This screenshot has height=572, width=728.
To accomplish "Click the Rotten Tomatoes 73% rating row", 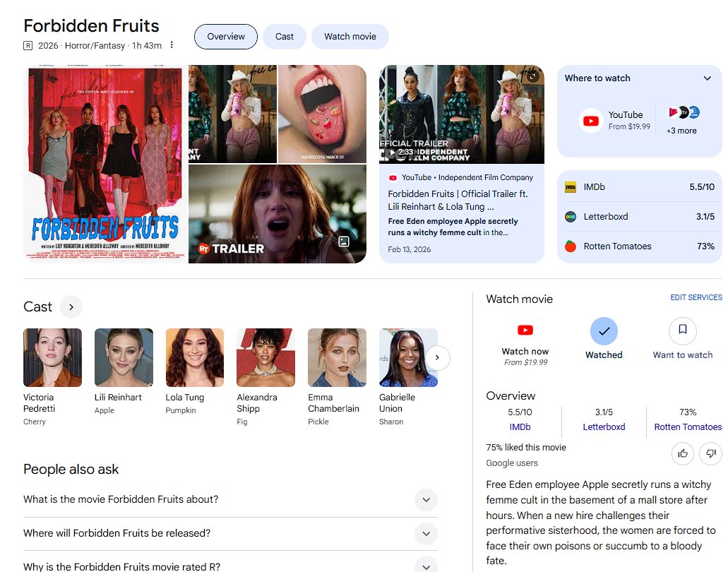I will [x=639, y=246].
